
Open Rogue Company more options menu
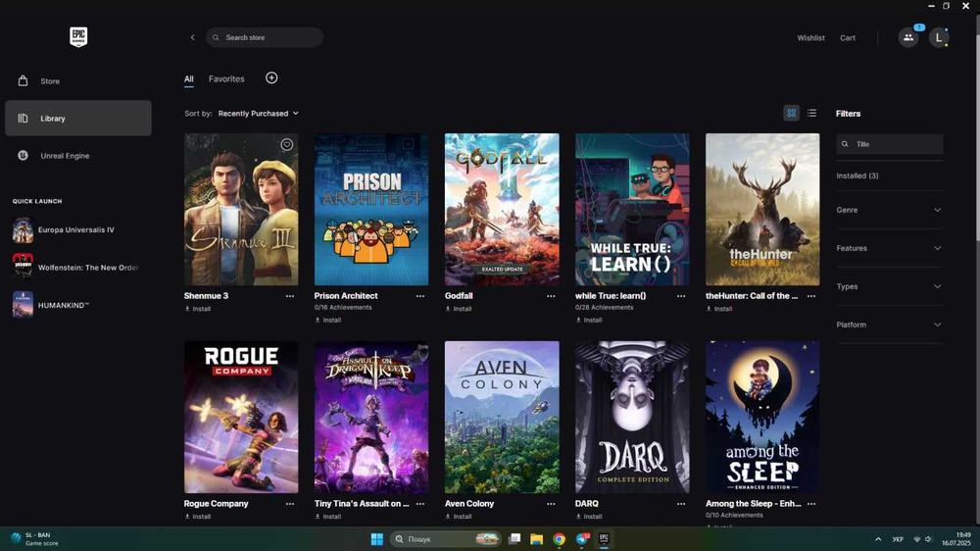coord(290,504)
